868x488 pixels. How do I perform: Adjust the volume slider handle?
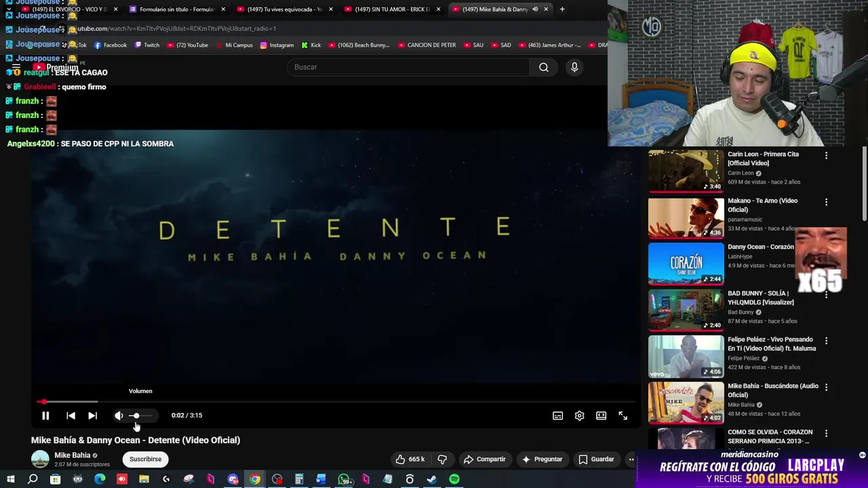tap(136, 415)
